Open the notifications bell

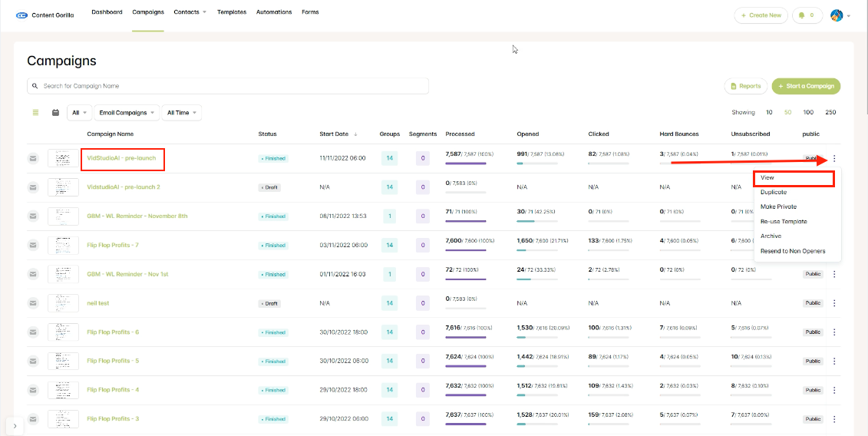(x=807, y=15)
